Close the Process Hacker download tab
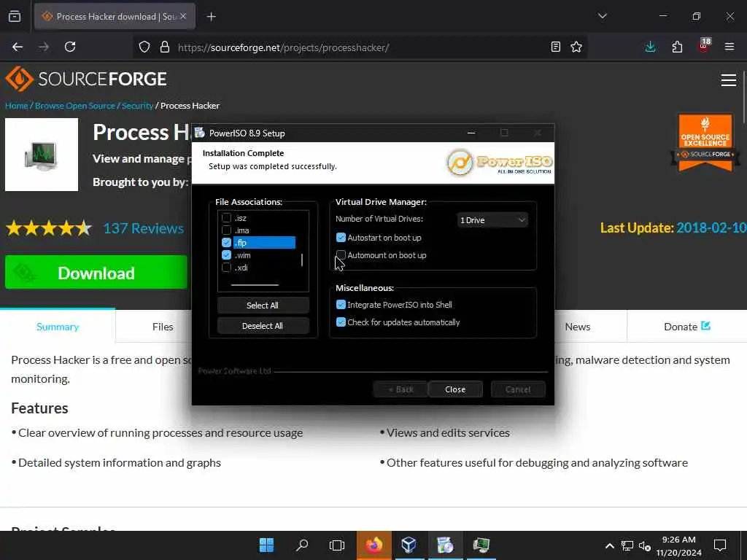The image size is (747, 560). 183,17
